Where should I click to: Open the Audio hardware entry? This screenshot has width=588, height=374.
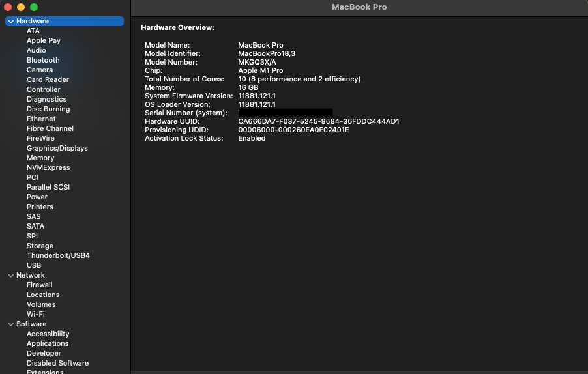click(37, 50)
